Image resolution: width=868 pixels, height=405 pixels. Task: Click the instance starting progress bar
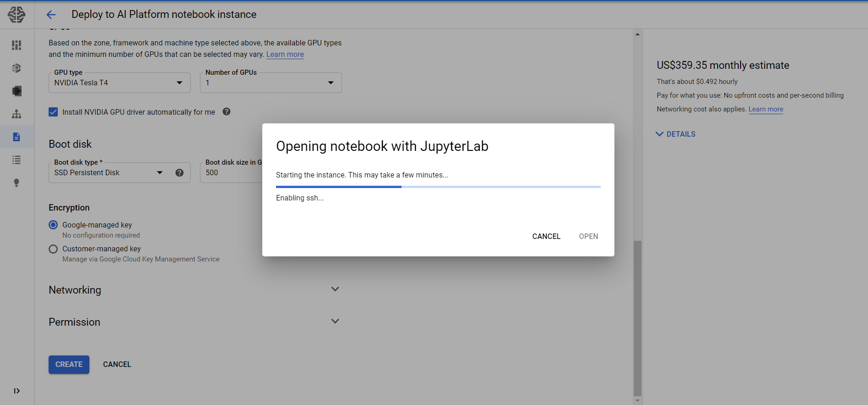tap(438, 187)
